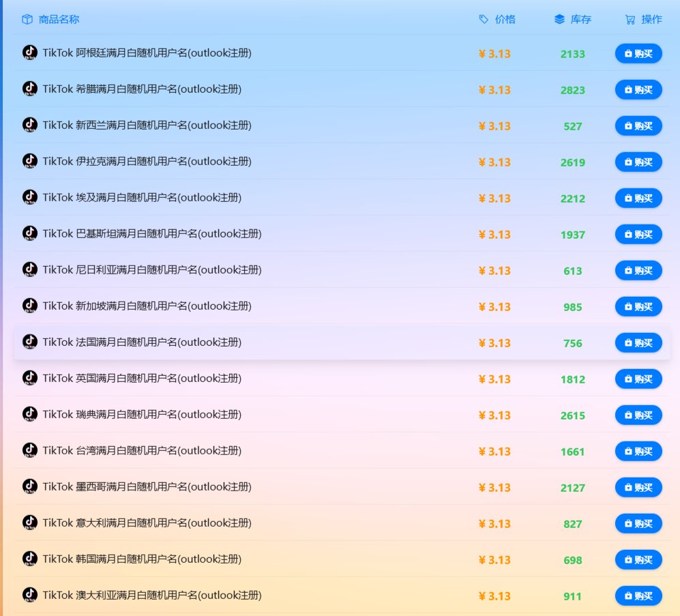Select product name TikTok 澳大利亚满月白随机用户名
This screenshot has width=680, height=616.
[x=152, y=595]
